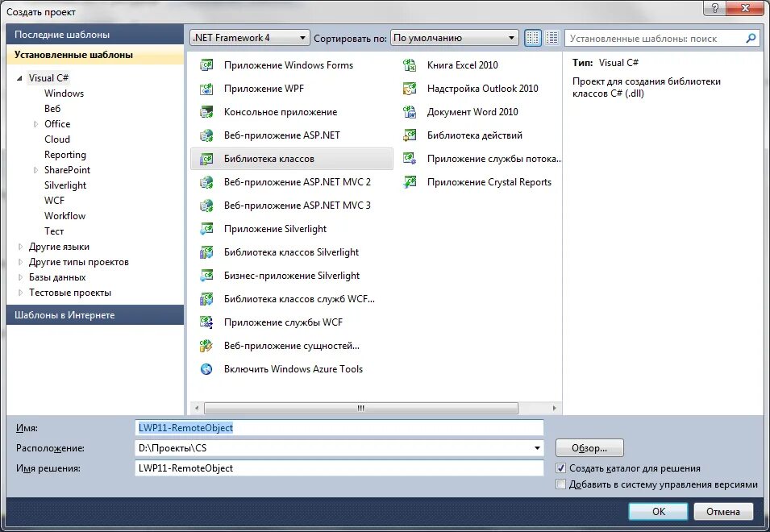Switch to medium icons list view
Viewport: 770px width, 532px height.
pyautogui.click(x=552, y=38)
